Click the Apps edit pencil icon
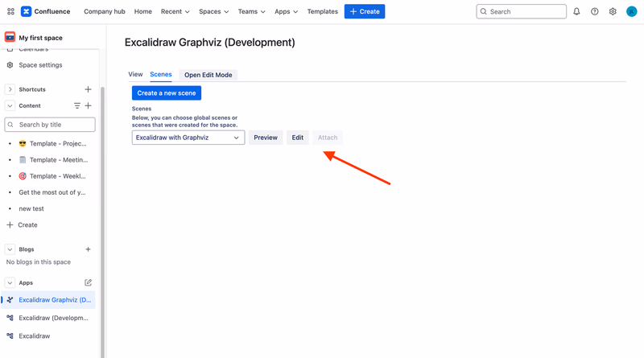 [88, 282]
